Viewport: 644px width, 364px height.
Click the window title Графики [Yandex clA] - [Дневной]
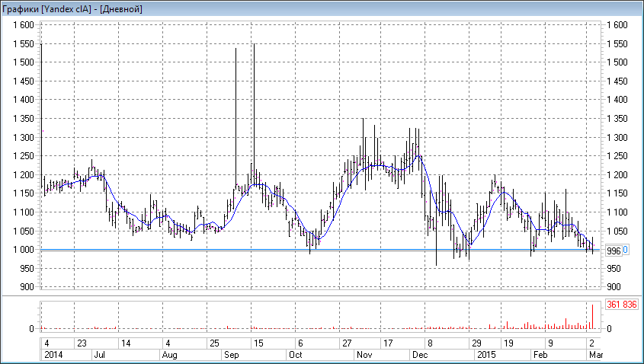tap(72, 8)
